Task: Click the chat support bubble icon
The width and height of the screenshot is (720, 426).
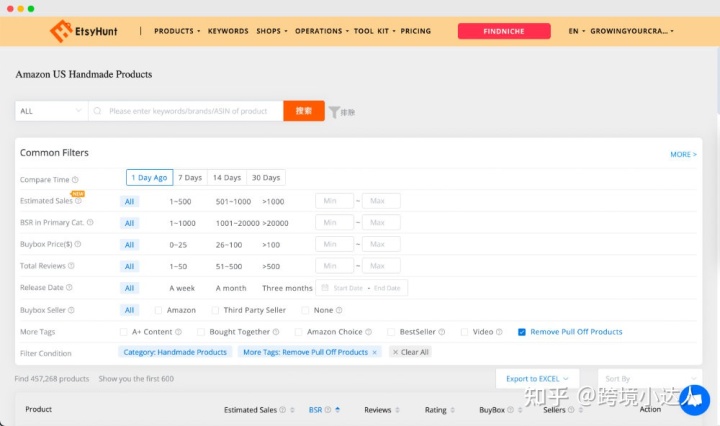Action: [694, 400]
